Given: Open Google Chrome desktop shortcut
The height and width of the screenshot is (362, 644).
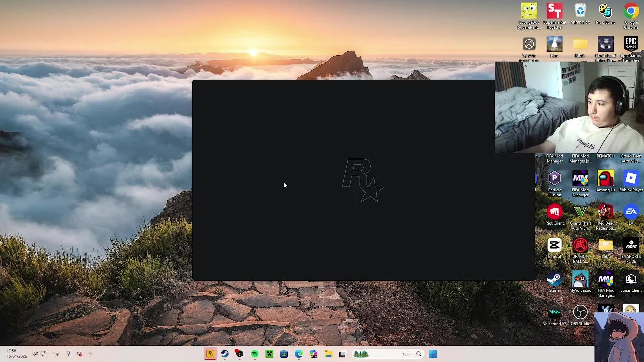Looking at the screenshot, I should [631, 16].
